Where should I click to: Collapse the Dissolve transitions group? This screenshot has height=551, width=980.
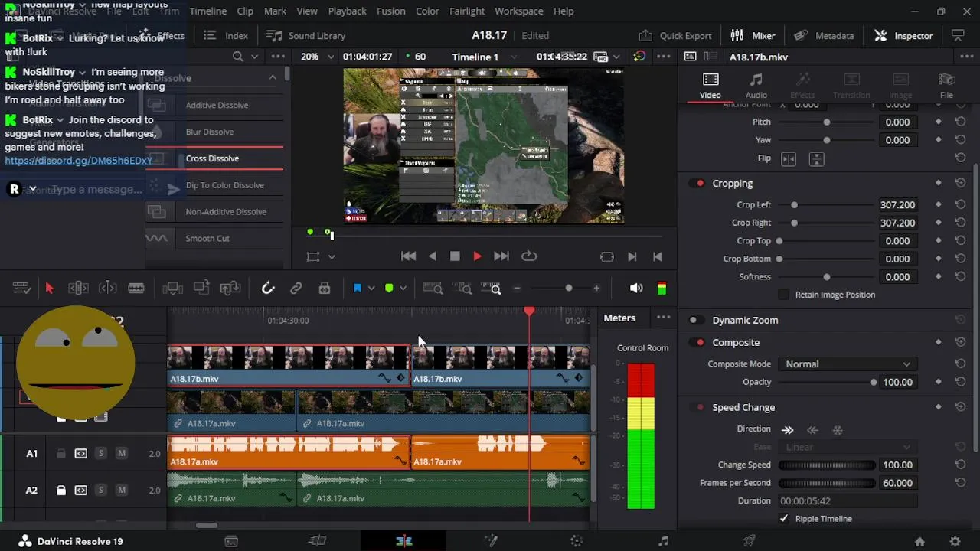(x=273, y=77)
